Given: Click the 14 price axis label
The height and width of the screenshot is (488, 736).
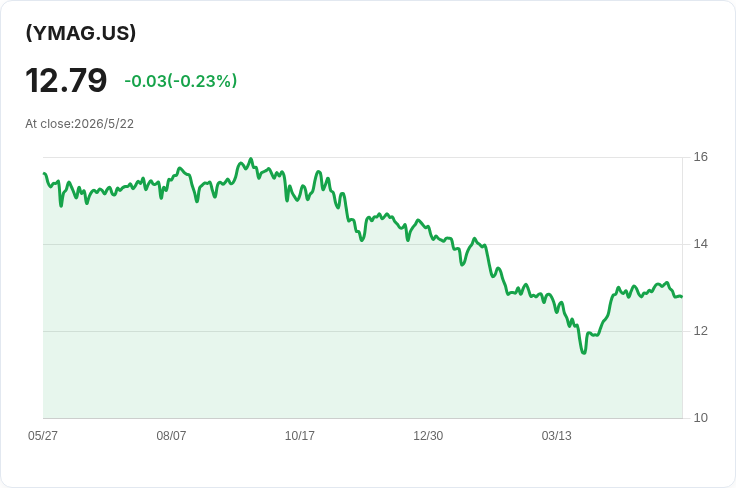Looking at the screenshot, I should (701, 244).
